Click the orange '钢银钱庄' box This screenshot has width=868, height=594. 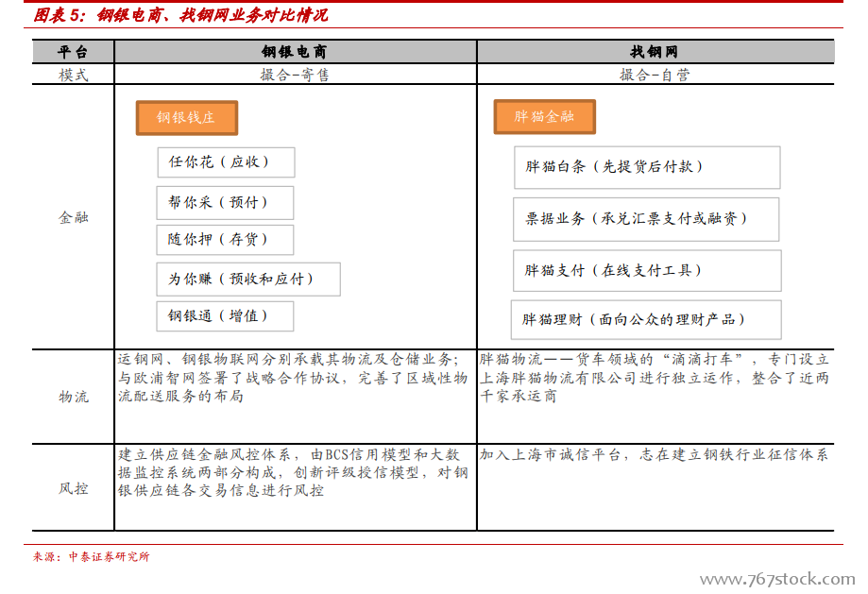187,117
